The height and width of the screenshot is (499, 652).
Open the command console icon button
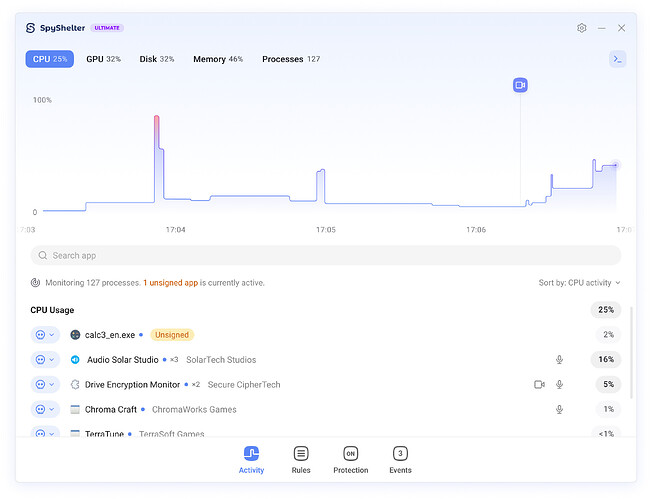(x=617, y=59)
